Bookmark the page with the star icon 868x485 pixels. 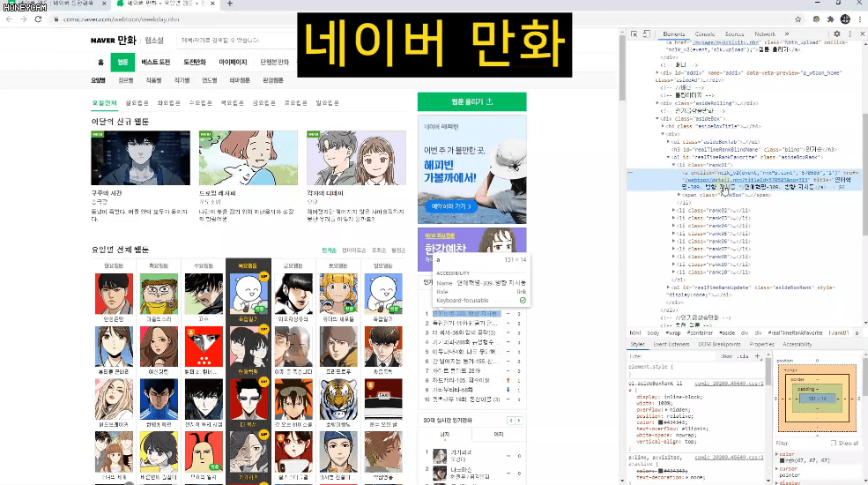click(798, 19)
